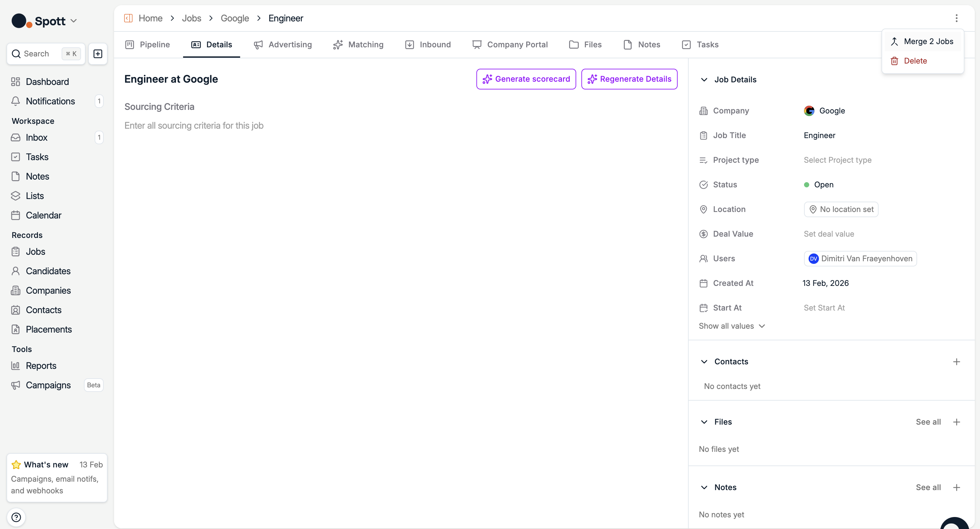The width and height of the screenshot is (980, 529).
Task: Collapse the Contacts section
Action: click(704, 361)
